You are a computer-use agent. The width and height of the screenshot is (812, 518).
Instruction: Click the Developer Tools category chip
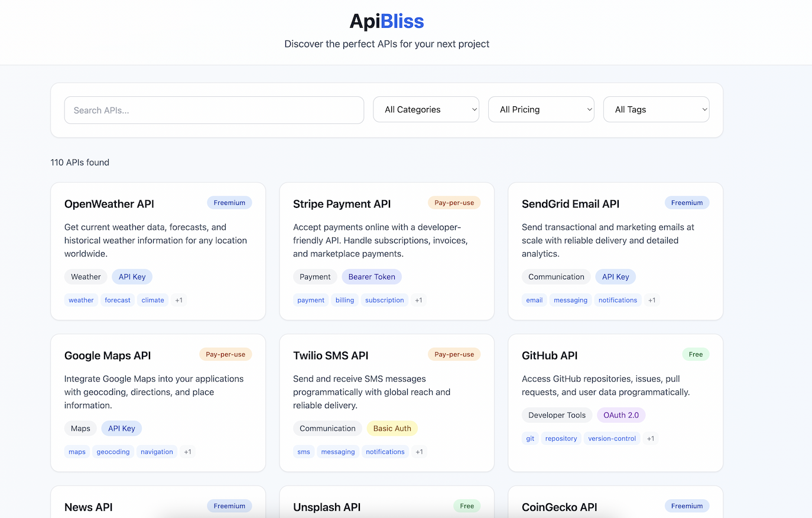[x=557, y=415]
